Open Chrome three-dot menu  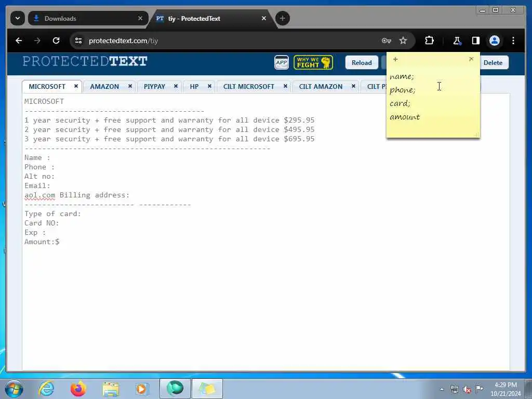[513, 41]
